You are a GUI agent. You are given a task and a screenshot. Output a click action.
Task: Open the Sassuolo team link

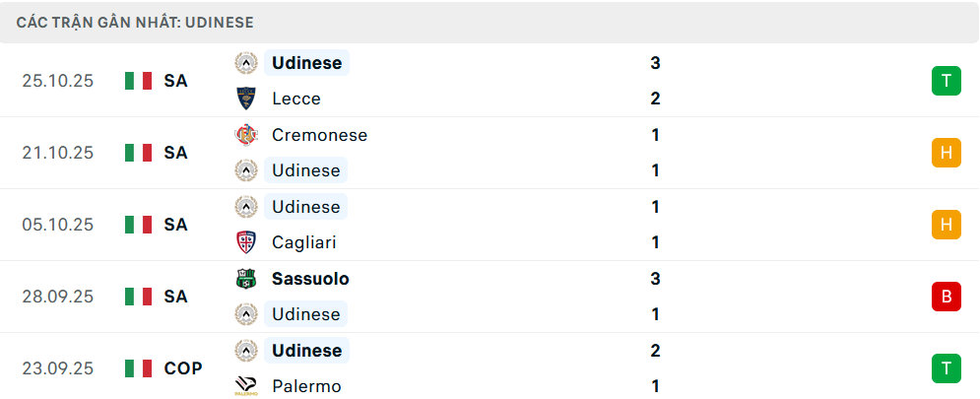tap(310, 279)
